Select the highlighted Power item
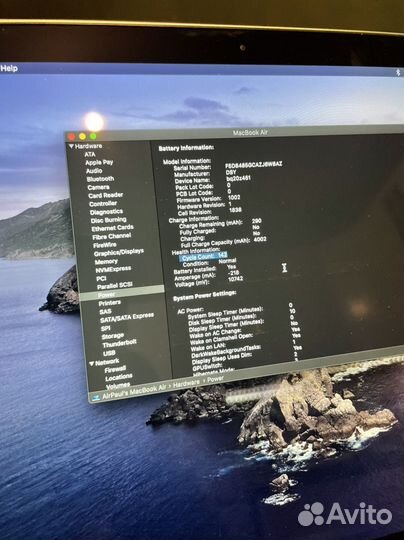 pos(122,294)
